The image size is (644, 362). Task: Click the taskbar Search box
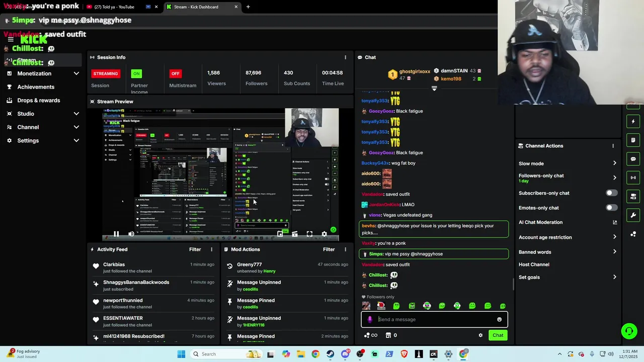[x=226, y=354]
